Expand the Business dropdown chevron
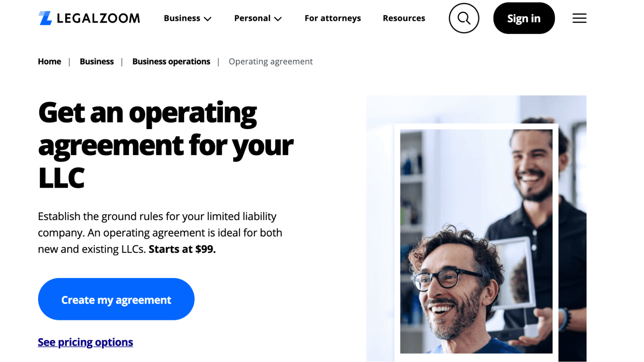The height and width of the screenshot is (362, 644). tap(208, 19)
